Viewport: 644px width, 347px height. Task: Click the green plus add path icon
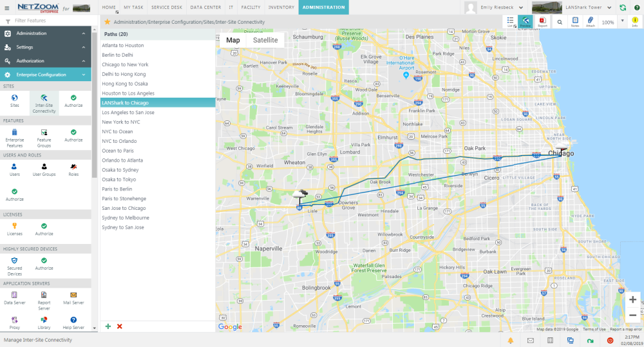[108, 326]
